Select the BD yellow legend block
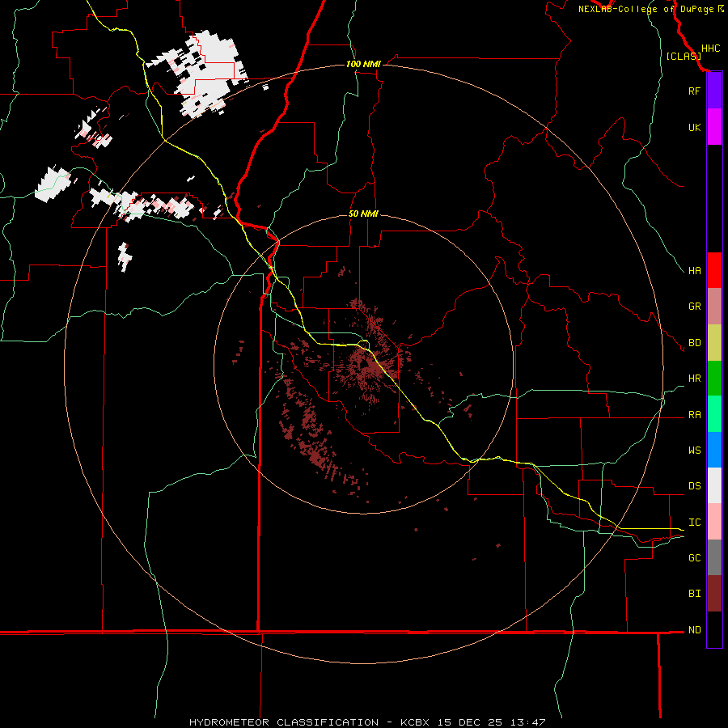This screenshot has width=728, height=728. pos(714,343)
